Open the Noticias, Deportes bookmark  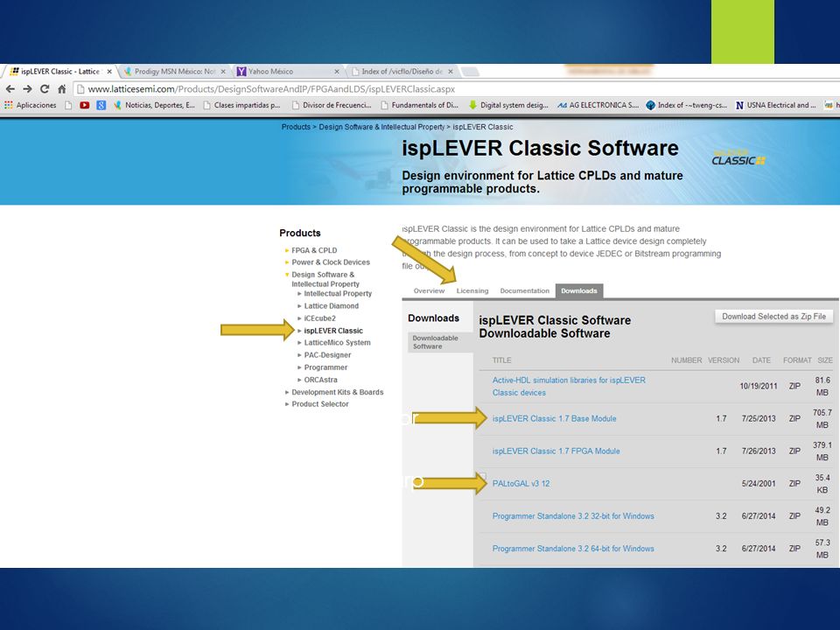pyautogui.click(x=154, y=105)
